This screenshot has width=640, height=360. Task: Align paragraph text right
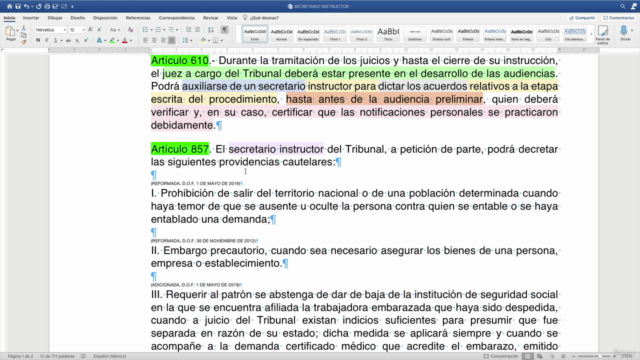pyautogui.click(x=163, y=40)
